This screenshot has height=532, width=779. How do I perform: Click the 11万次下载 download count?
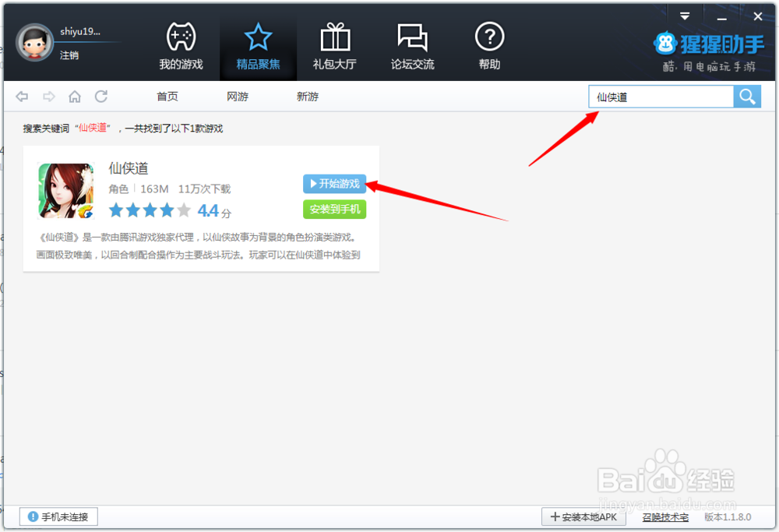[x=204, y=188]
